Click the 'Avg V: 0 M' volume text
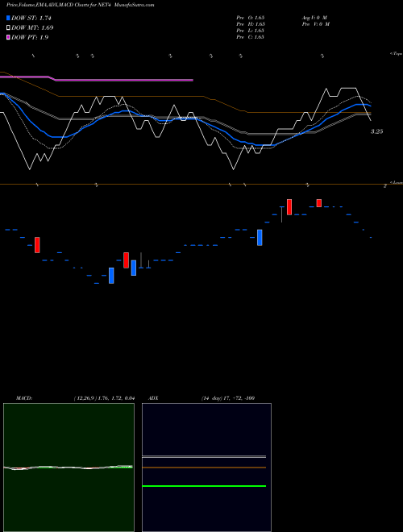The image size is (403, 532). 314,18
